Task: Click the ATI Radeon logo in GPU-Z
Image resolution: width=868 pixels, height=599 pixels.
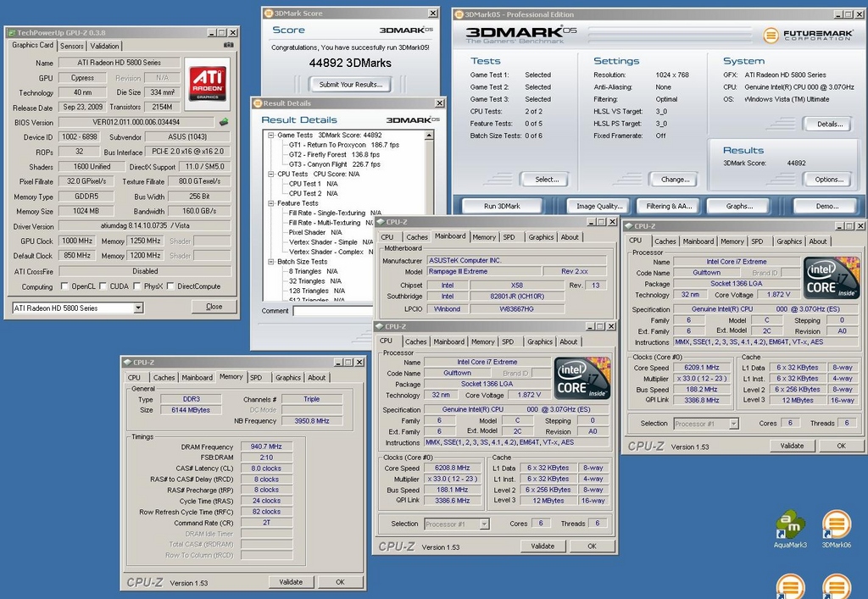Action: pyautogui.click(x=207, y=83)
